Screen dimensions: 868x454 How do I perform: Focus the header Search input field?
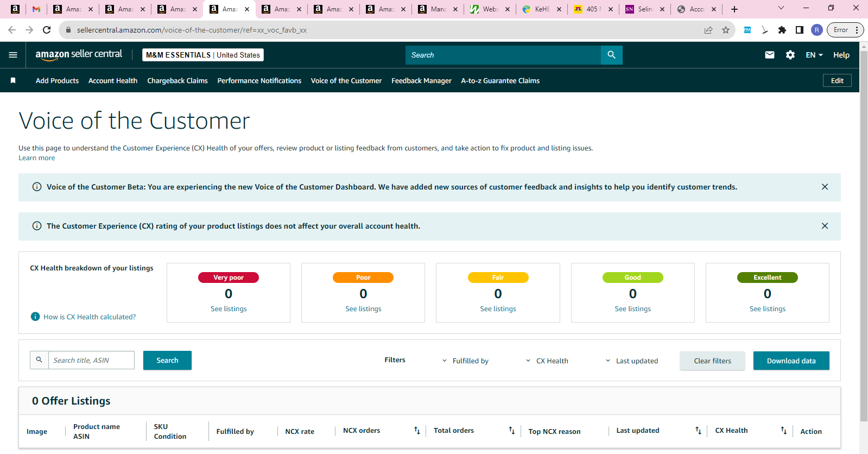pyautogui.click(x=503, y=55)
